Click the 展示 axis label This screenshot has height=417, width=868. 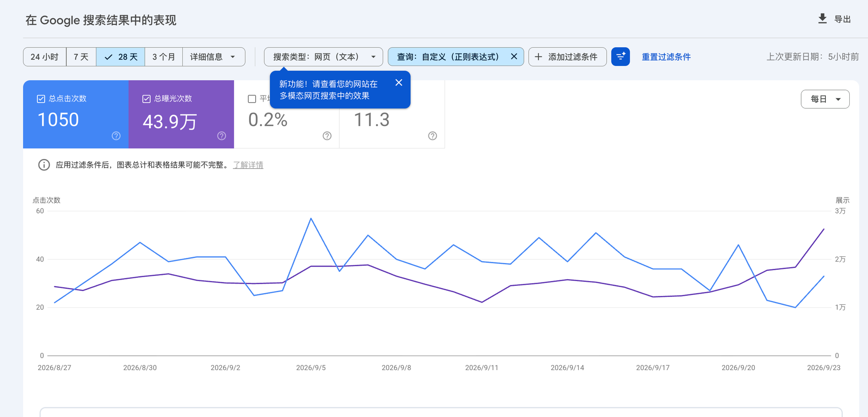point(842,200)
